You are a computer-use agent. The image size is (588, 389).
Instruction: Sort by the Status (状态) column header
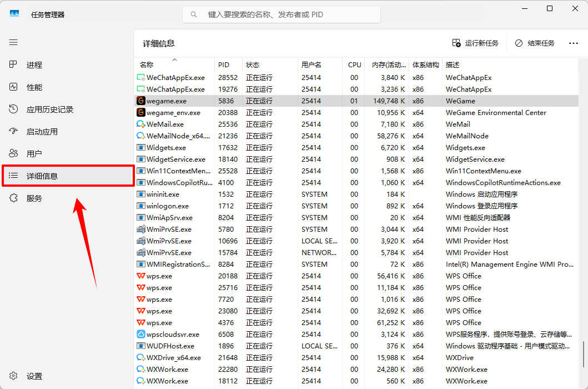(270, 64)
